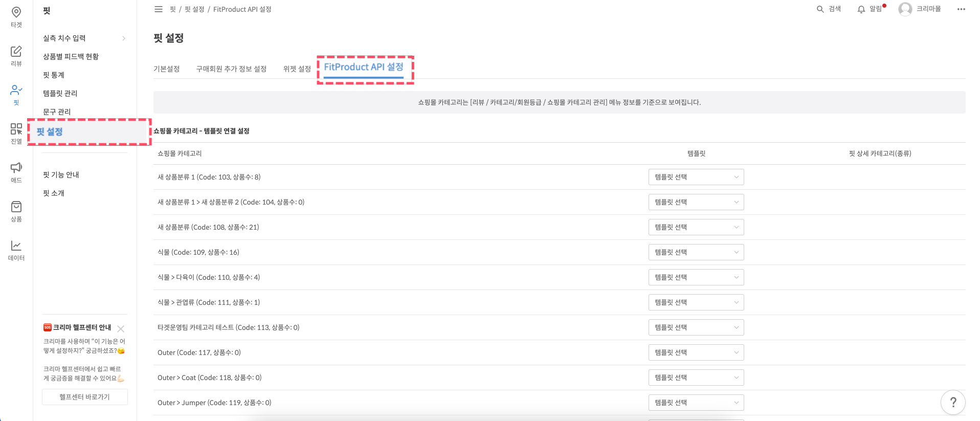Open the 타겟 location pin icon

coord(16,12)
